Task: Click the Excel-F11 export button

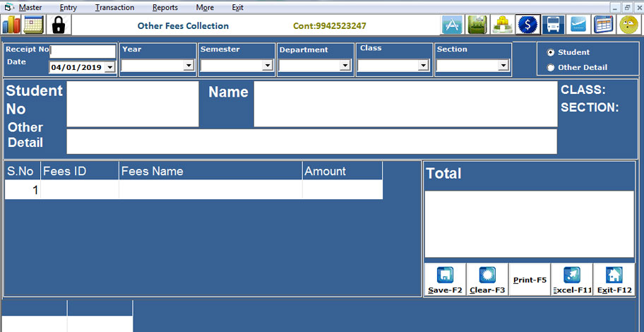Action: tap(572, 280)
